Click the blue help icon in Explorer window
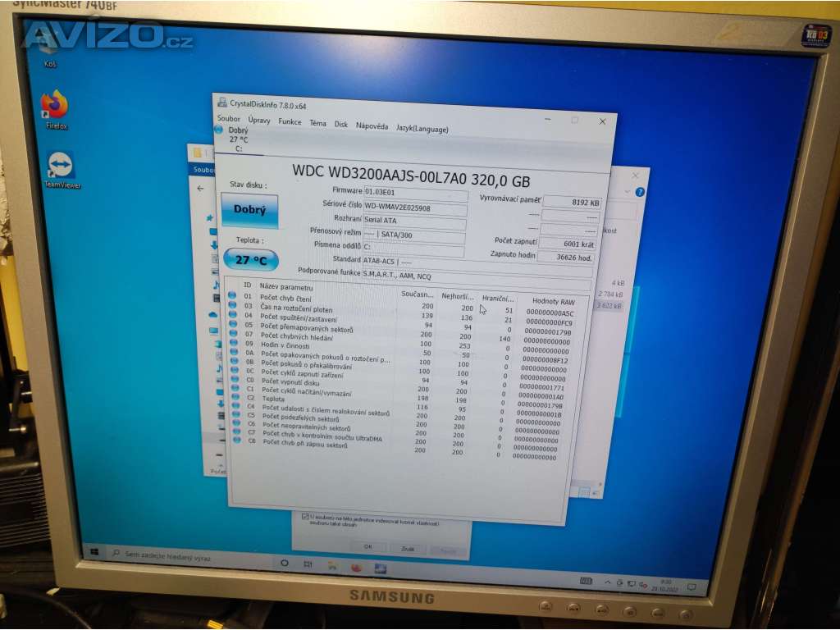 click(640, 192)
